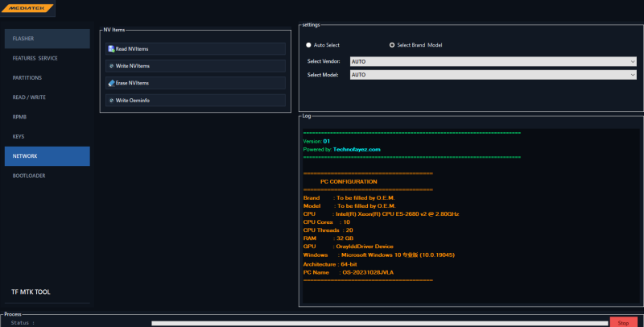Click the Read NVItems document icon

pyautogui.click(x=111, y=49)
